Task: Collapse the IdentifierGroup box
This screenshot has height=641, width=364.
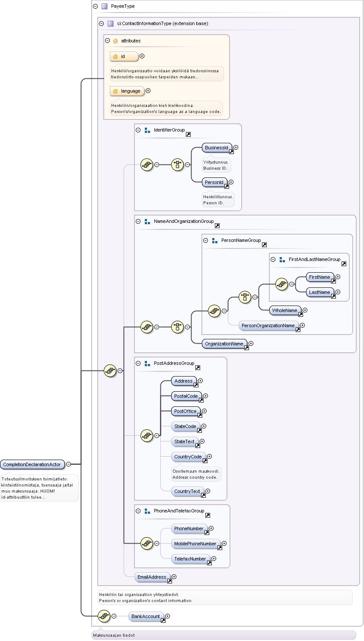Action: click(138, 130)
